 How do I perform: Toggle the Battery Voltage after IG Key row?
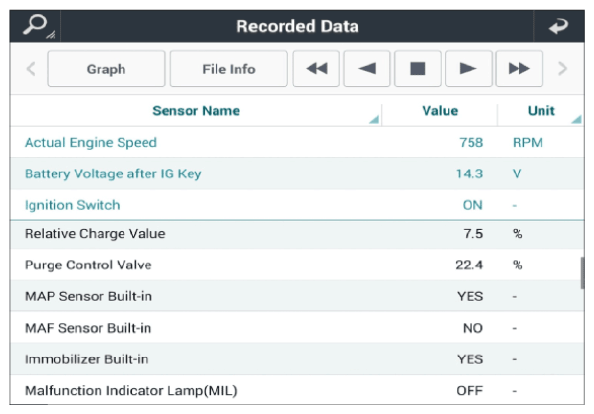click(297, 173)
